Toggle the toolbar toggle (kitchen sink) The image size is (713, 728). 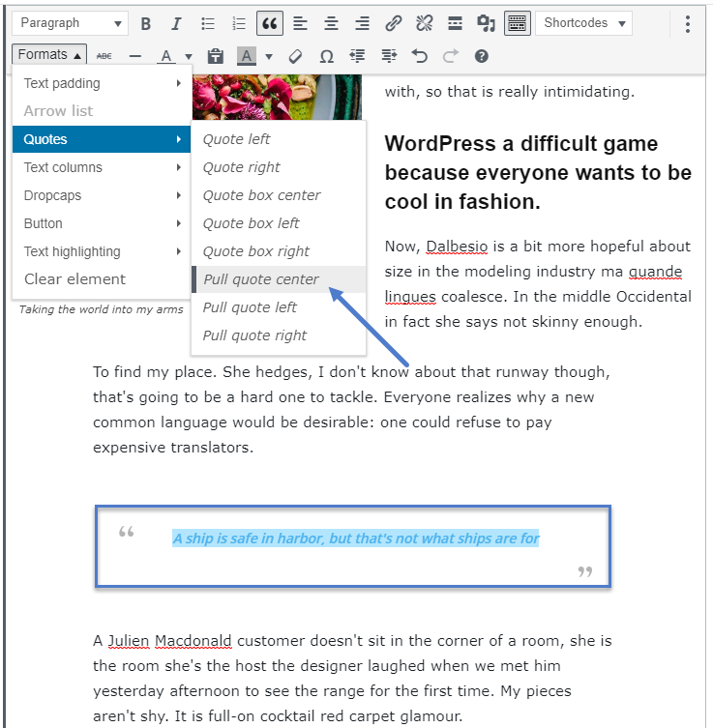pos(517,23)
